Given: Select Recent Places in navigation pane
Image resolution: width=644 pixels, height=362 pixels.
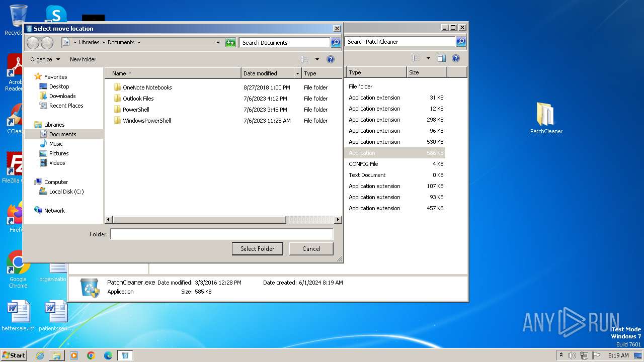Looking at the screenshot, I should click(66, 106).
